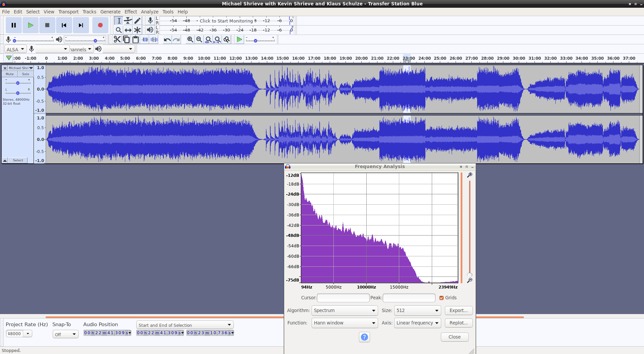Screen dimensions: 644x354
Task: Solo the Michael Shri track
Action: coord(26,74)
